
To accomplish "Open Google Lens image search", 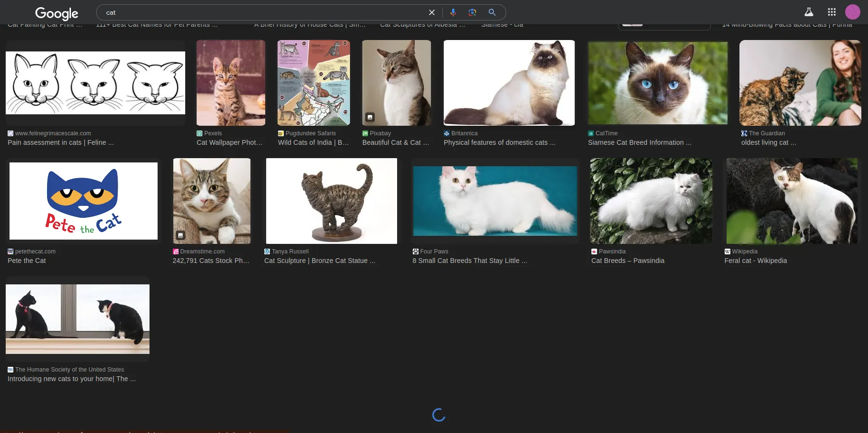I will click(x=472, y=12).
